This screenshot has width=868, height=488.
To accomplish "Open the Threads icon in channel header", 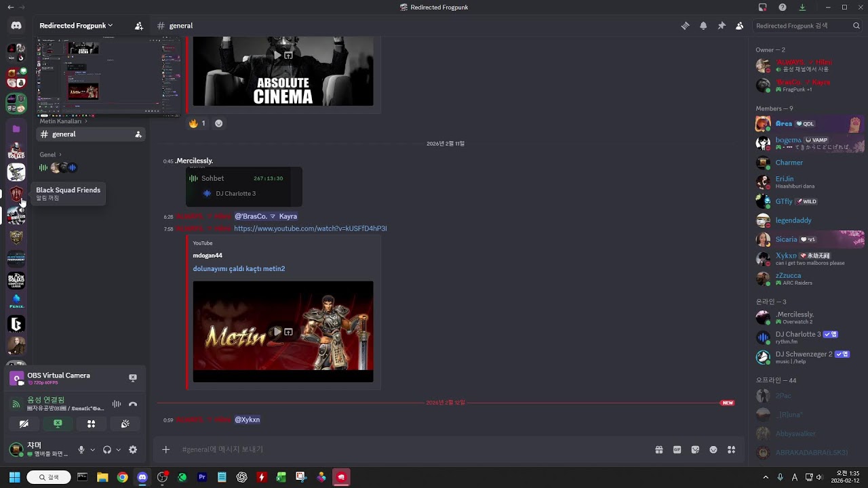I will (685, 26).
